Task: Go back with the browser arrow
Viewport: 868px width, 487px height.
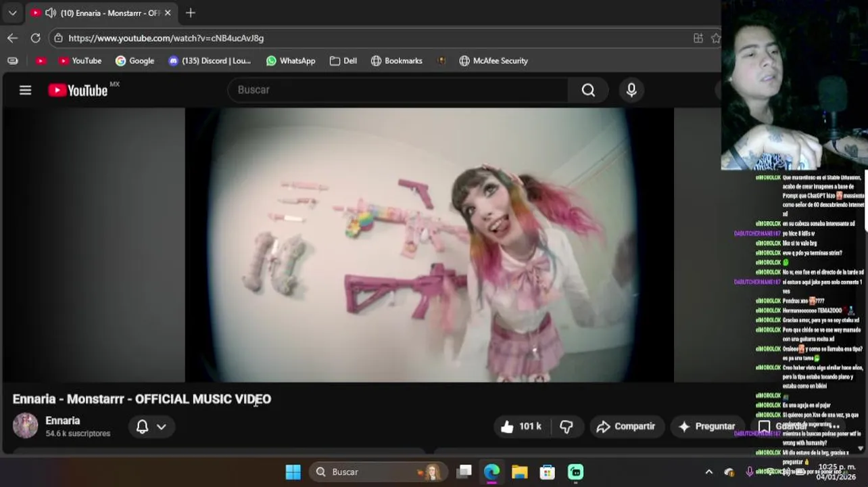Action: 12,38
